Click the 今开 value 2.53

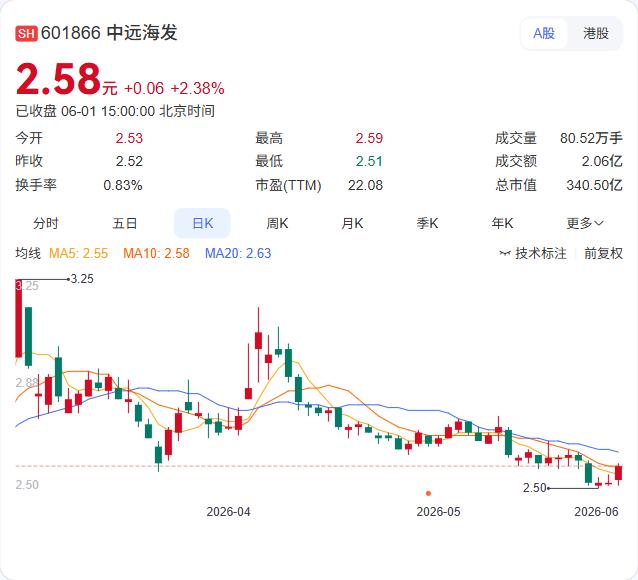(129, 138)
